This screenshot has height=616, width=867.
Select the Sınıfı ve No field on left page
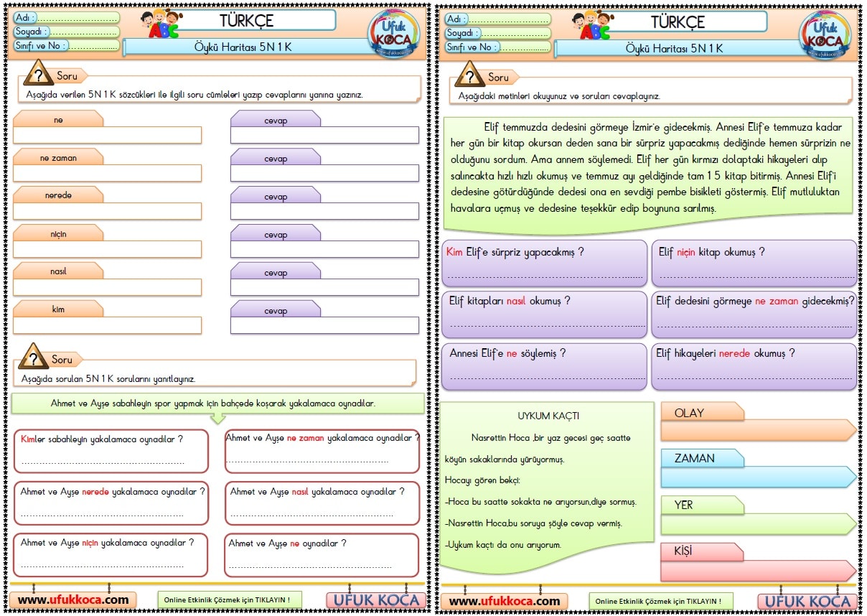click(67, 46)
